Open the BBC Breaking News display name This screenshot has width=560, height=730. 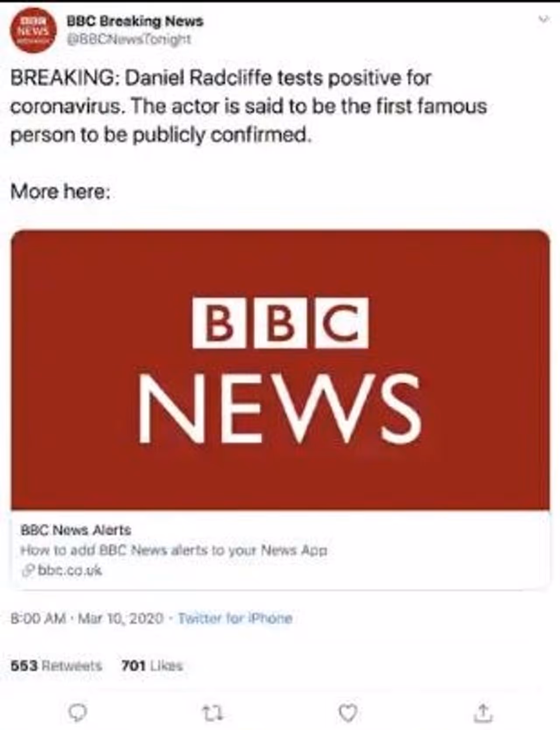click(x=135, y=21)
